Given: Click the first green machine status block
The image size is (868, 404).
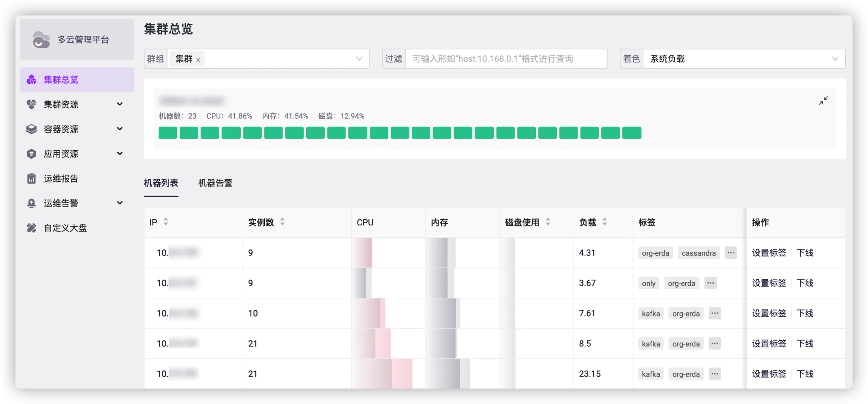Looking at the screenshot, I should coord(168,133).
